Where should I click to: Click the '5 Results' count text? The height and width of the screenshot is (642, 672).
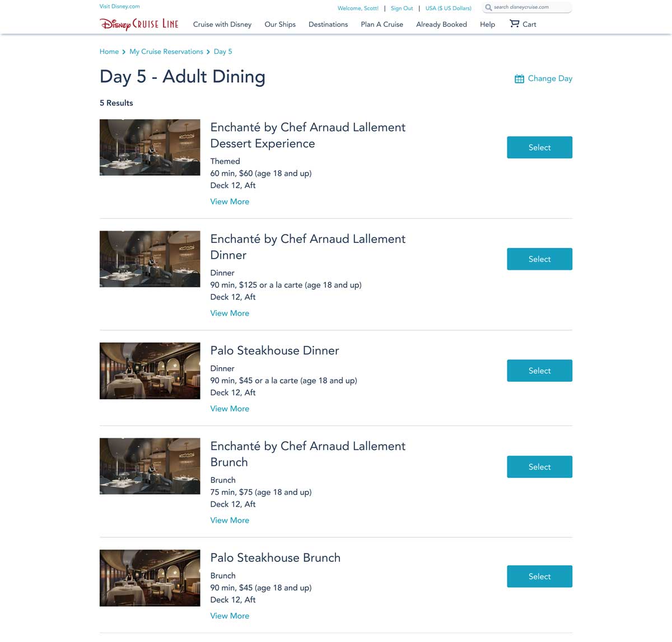[116, 103]
